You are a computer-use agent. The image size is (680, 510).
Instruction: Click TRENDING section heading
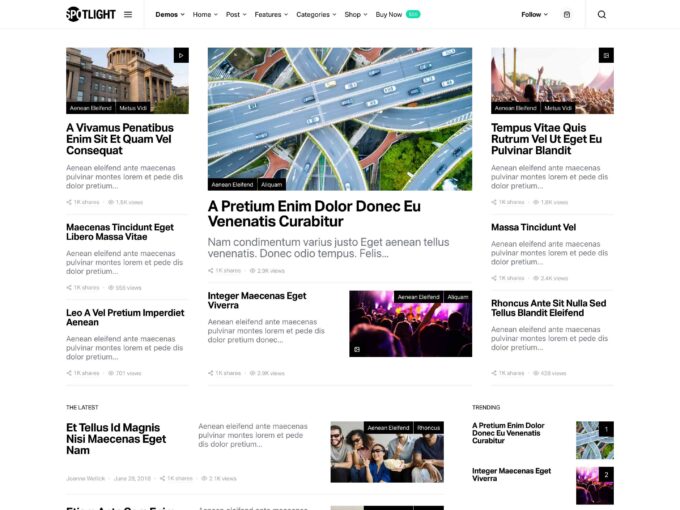coord(486,407)
